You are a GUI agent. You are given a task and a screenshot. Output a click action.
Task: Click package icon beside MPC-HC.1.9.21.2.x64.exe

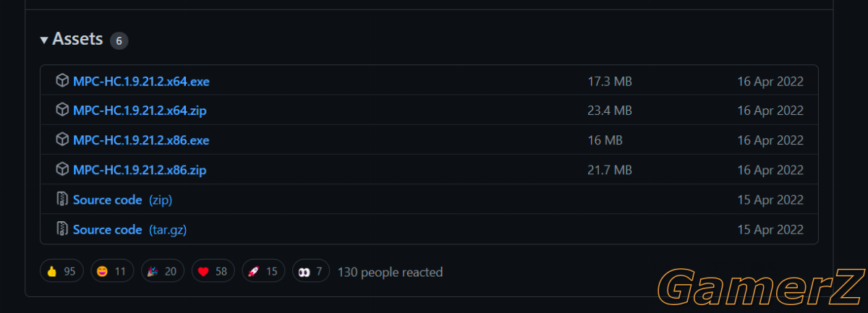[62, 81]
